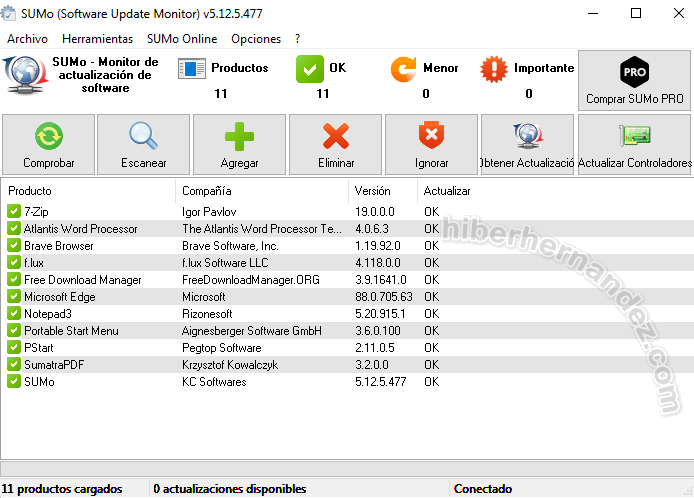Click company Aignesberger Software GmbH cell
Screen dimensions: 694x498
pyautogui.click(x=252, y=331)
